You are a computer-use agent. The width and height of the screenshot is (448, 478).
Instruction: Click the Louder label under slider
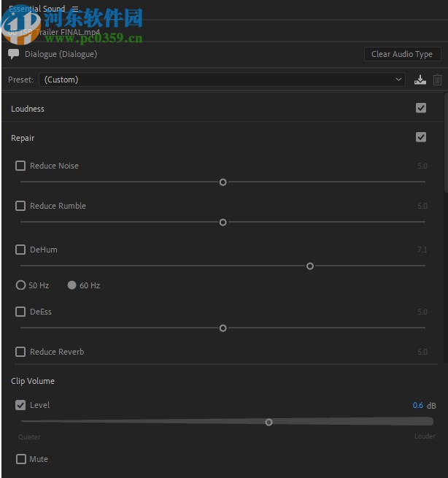coord(425,436)
